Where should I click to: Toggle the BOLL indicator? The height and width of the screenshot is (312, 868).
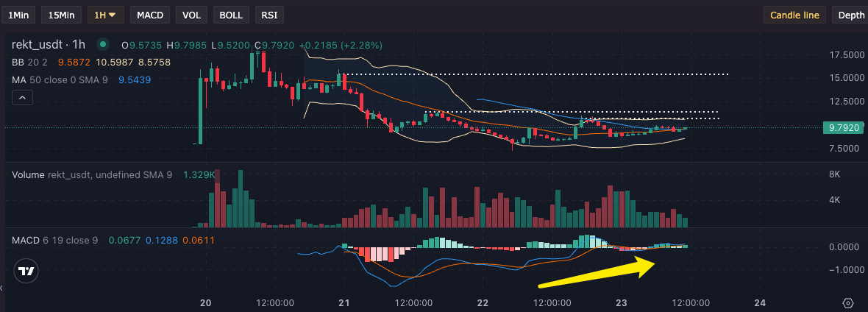coord(231,15)
